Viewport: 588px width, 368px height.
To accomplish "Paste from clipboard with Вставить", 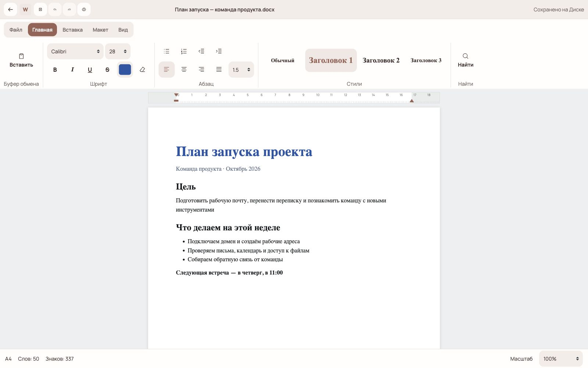I will [x=21, y=60].
